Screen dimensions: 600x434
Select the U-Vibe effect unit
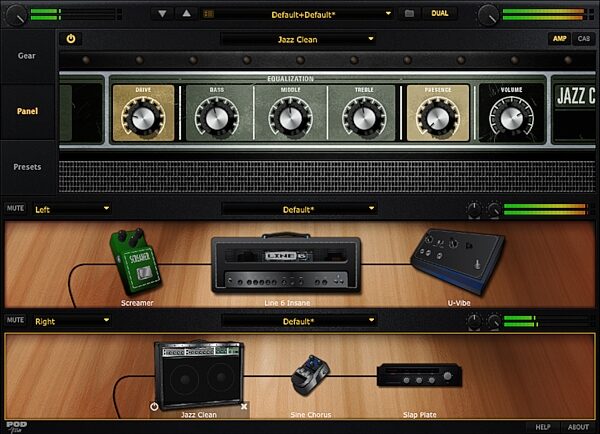point(458,262)
